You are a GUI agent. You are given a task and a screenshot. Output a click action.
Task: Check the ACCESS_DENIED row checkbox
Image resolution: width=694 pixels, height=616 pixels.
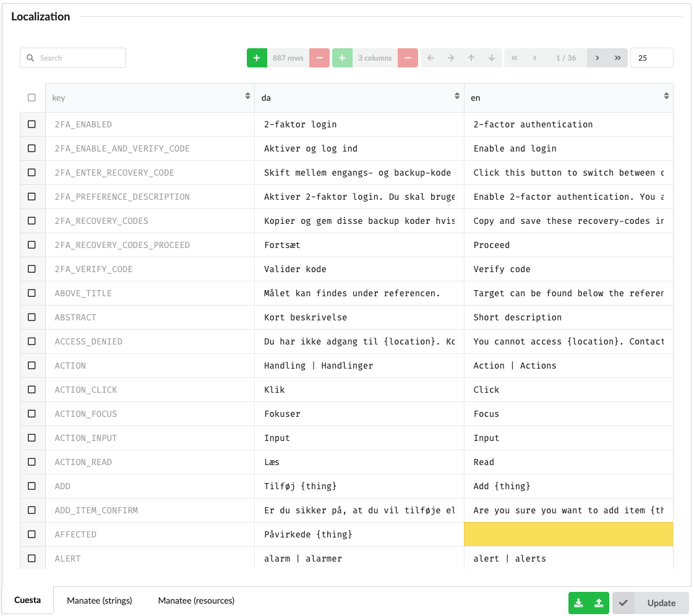32,341
